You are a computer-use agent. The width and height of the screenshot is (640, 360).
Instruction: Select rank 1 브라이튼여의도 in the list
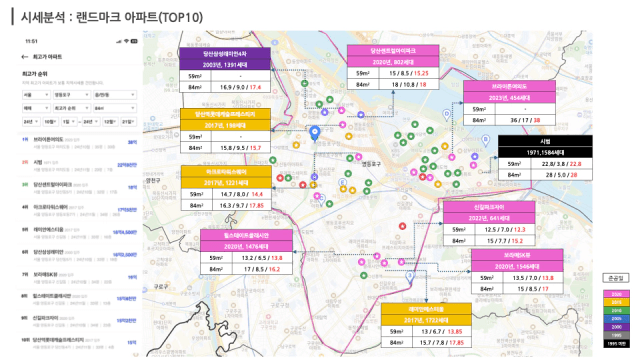[x=79, y=143]
